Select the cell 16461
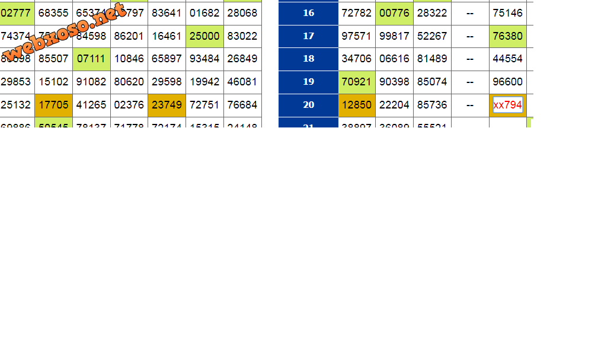 coord(167,37)
